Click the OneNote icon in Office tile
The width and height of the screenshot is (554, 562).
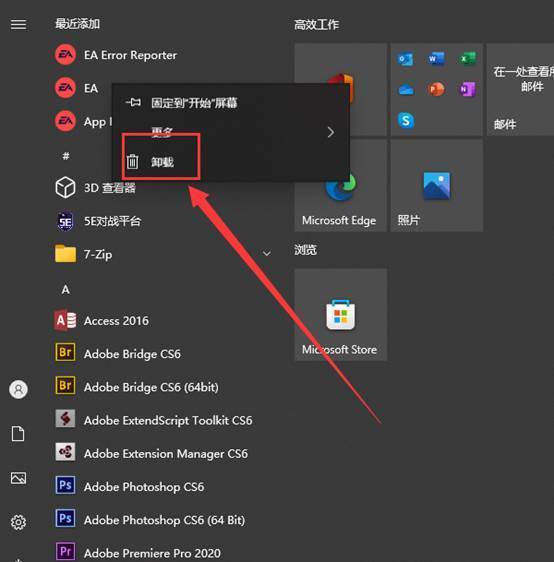click(x=467, y=89)
